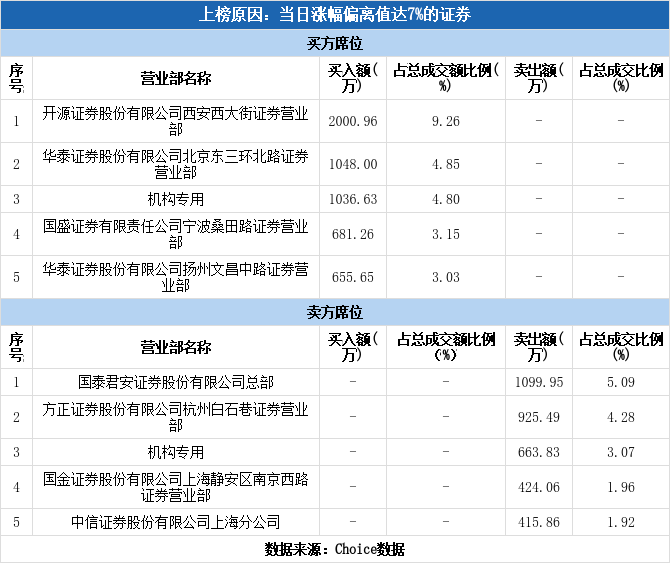Image resolution: width=670 pixels, height=563 pixels.
Task: Click buy amount 1036.63
Action: [x=353, y=199]
